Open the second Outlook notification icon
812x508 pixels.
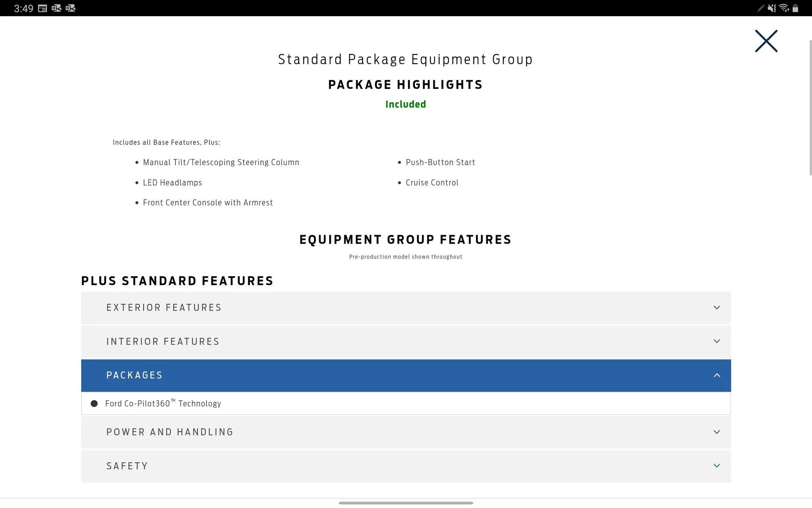tap(71, 8)
